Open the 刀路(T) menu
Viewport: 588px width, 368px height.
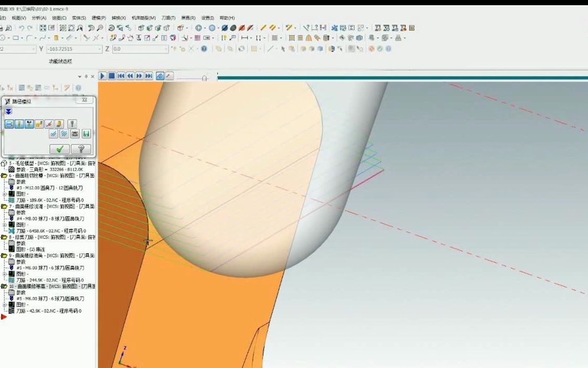168,18
